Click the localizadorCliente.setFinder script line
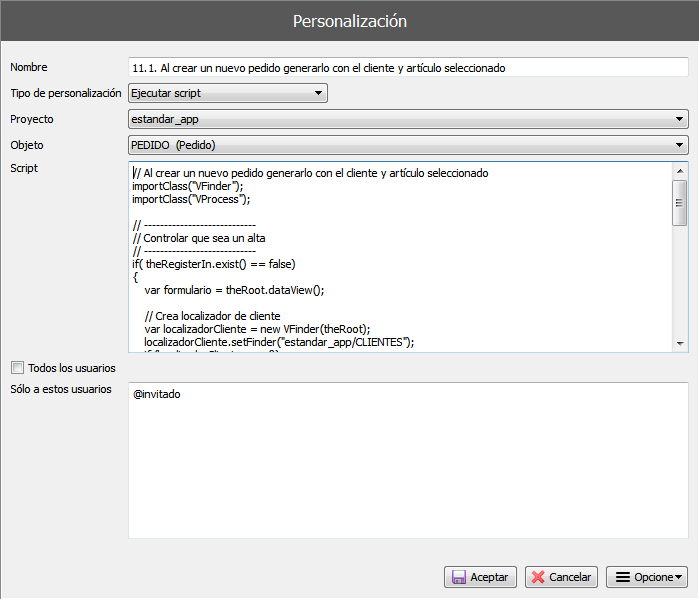The width and height of the screenshot is (699, 599). [x=279, y=342]
